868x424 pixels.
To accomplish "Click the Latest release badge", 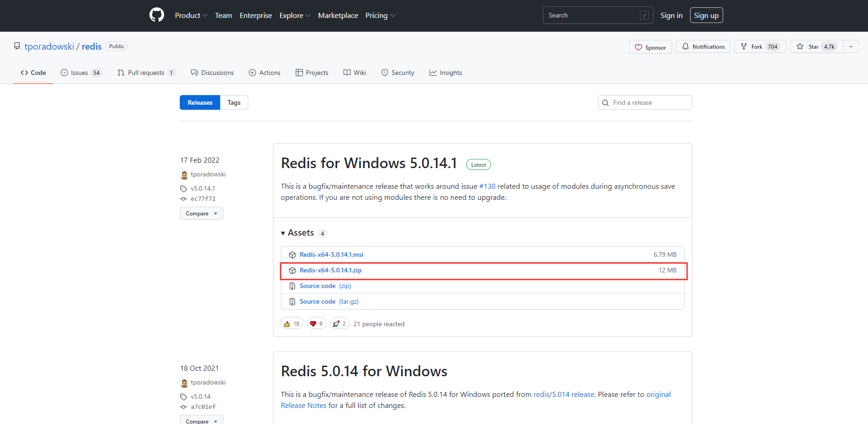I will [479, 164].
